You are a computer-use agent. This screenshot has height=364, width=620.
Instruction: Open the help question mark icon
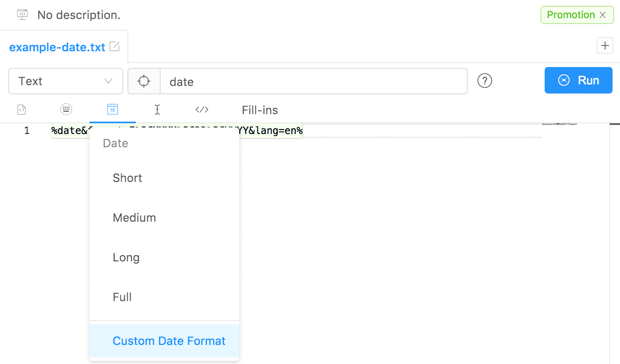pos(485,81)
